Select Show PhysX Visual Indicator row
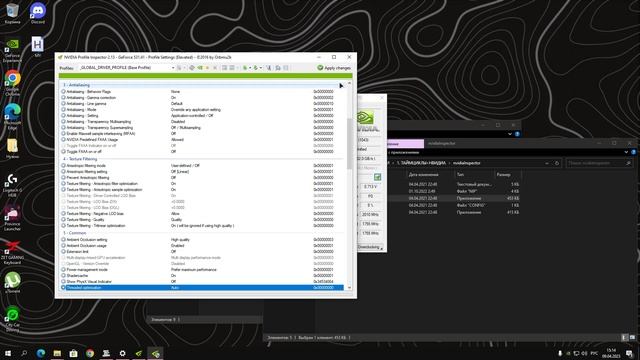640x360 pixels. point(202,282)
